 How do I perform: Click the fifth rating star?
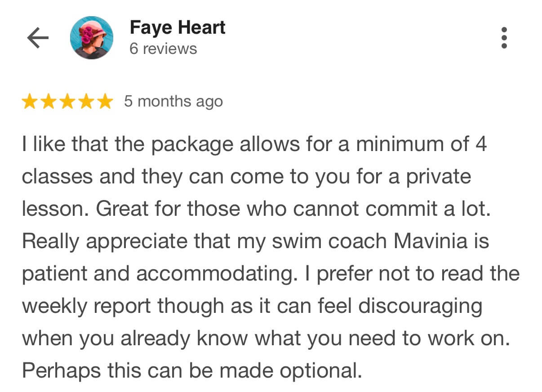(x=104, y=102)
